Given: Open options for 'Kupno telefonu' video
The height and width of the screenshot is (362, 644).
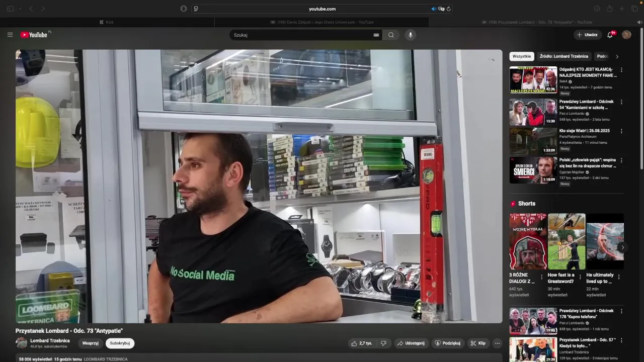Looking at the screenshot, I should tap(621, 311).
